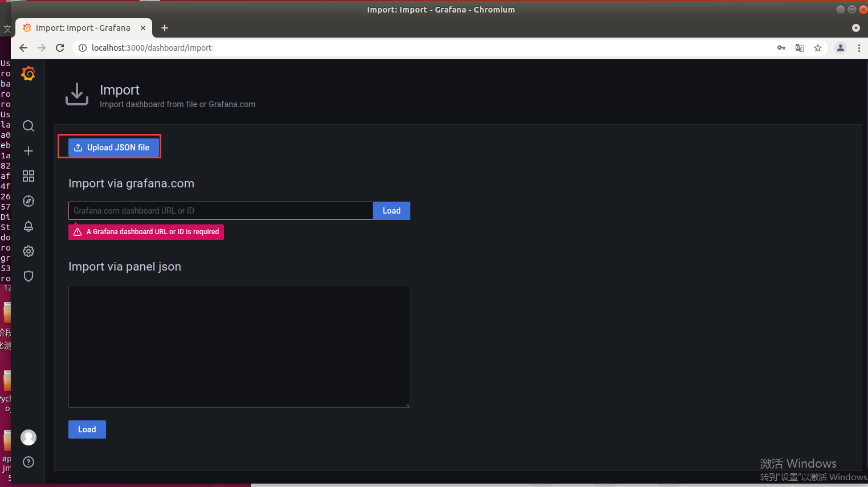Click 'Import dashboard from file or Grafana.com' subtitle
Screen dimensions: 868x487
click(x=178, y=104)
